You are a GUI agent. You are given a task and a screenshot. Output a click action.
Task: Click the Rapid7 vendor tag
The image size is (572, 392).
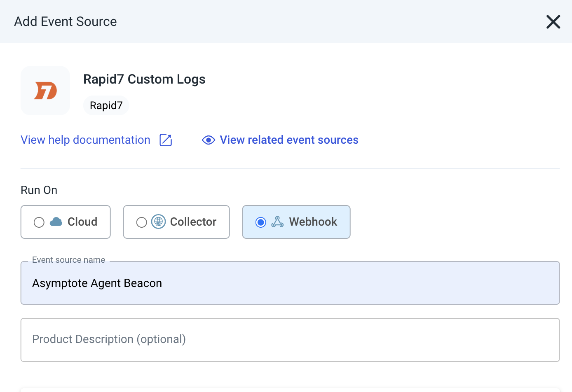coord(106,105)
